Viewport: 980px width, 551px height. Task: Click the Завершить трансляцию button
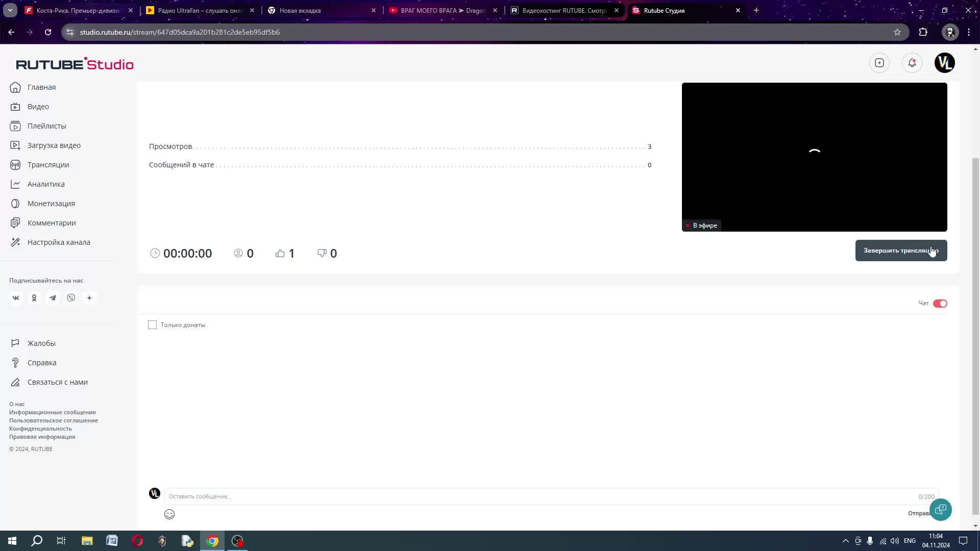[x=900, y=251]
